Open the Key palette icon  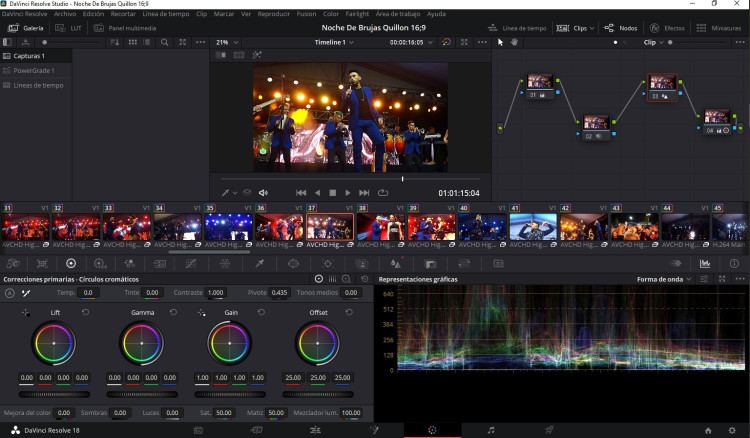[430, 263]
